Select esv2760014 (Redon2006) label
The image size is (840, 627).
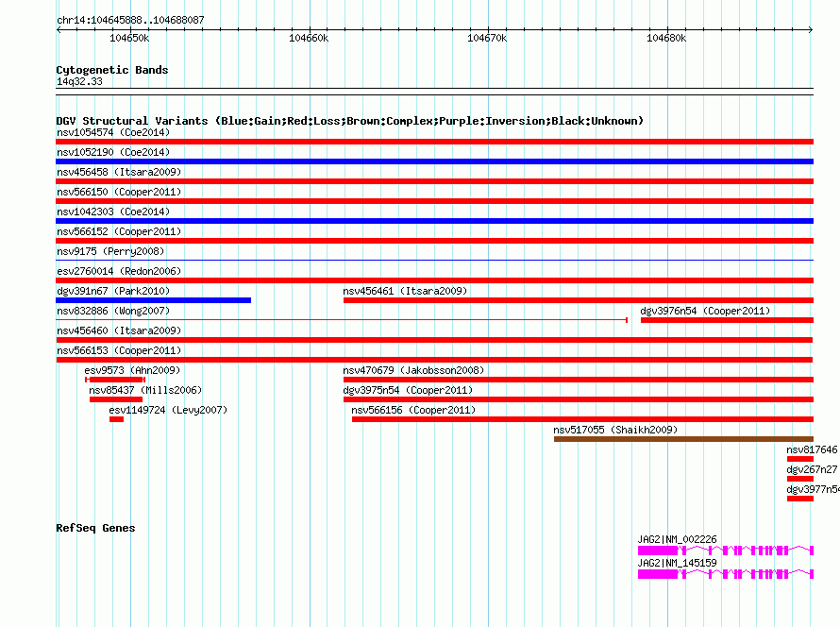(119, 271)
